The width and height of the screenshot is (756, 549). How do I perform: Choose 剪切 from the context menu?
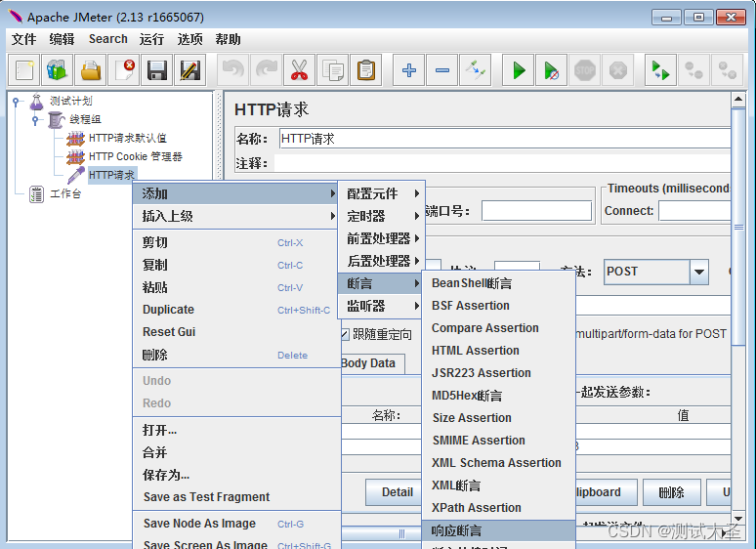click(x=236, y=242)
